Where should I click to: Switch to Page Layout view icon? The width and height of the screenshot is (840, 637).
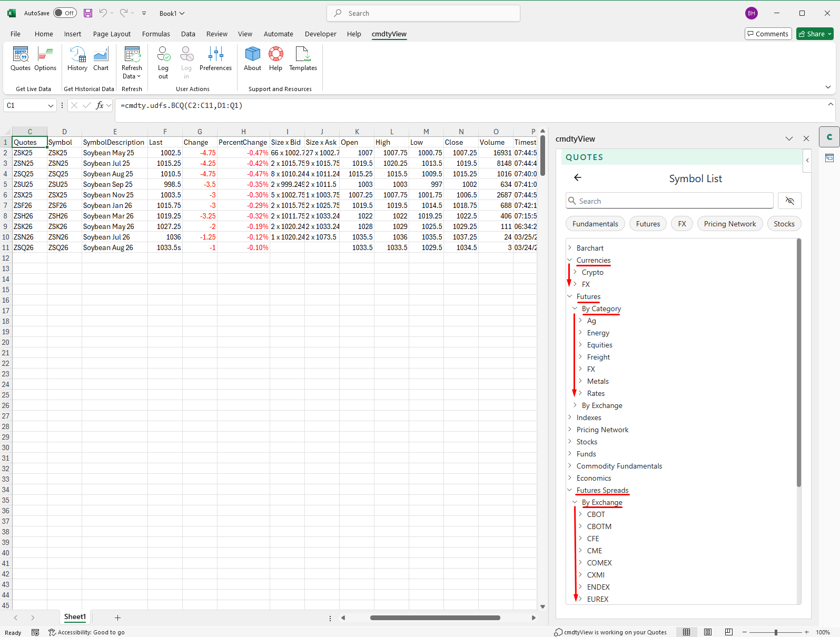tap(708, 632)
